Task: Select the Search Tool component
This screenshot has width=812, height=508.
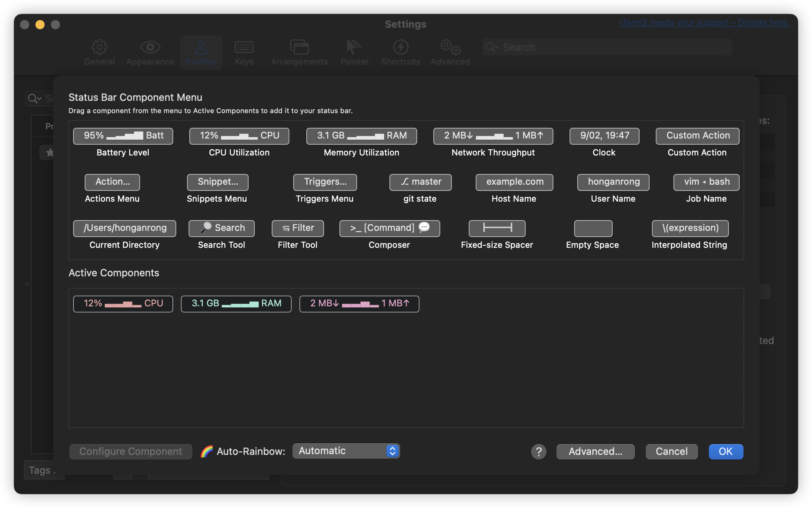Action: tap(222, 228)
